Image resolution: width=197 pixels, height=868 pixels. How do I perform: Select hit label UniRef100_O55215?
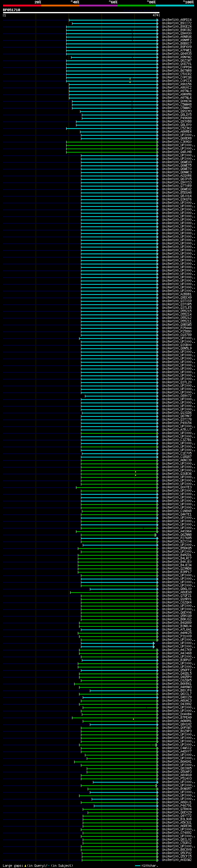tap(176, 311)
